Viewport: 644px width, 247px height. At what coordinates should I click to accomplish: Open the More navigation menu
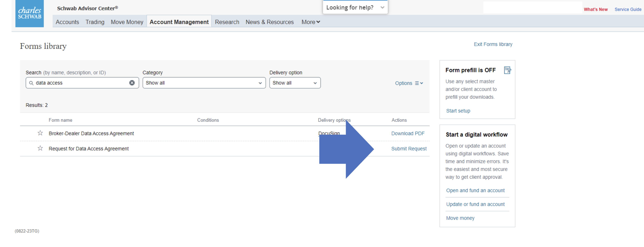tap(310, 22)
